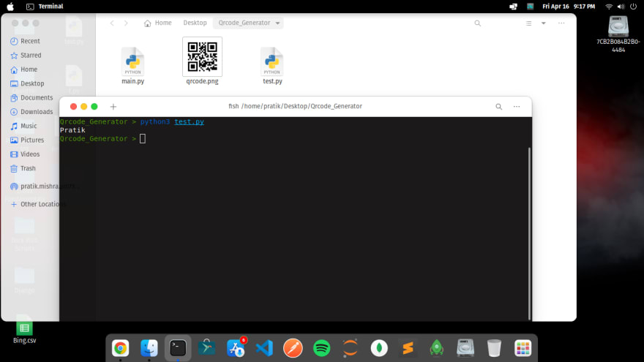This screenshot has height=362, width=644.
Task: Launch Postman from the dock
Action: point(293,348)
